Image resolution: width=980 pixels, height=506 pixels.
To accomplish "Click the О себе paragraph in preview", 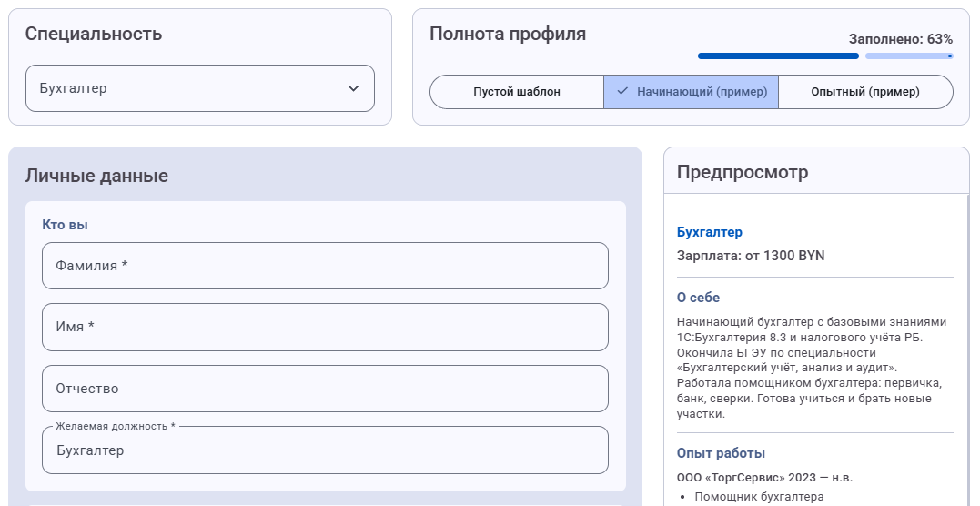I will tap(813, 368).
